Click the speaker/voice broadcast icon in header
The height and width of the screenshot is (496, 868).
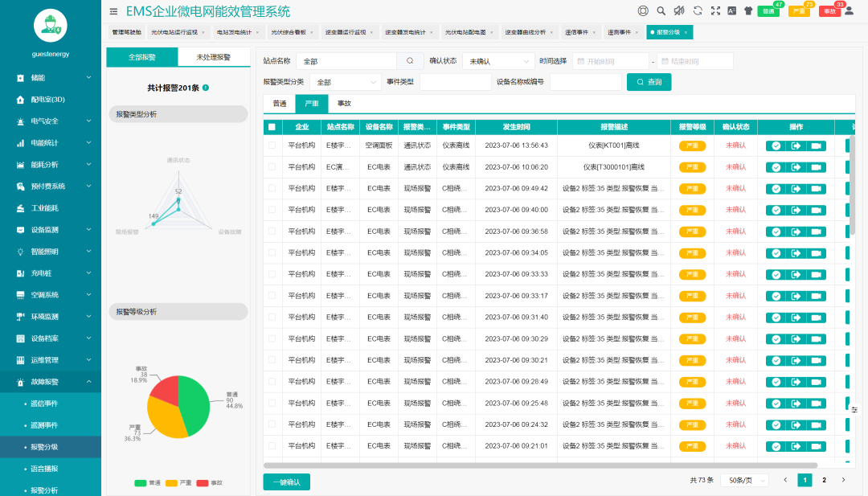tap(679, 10)
